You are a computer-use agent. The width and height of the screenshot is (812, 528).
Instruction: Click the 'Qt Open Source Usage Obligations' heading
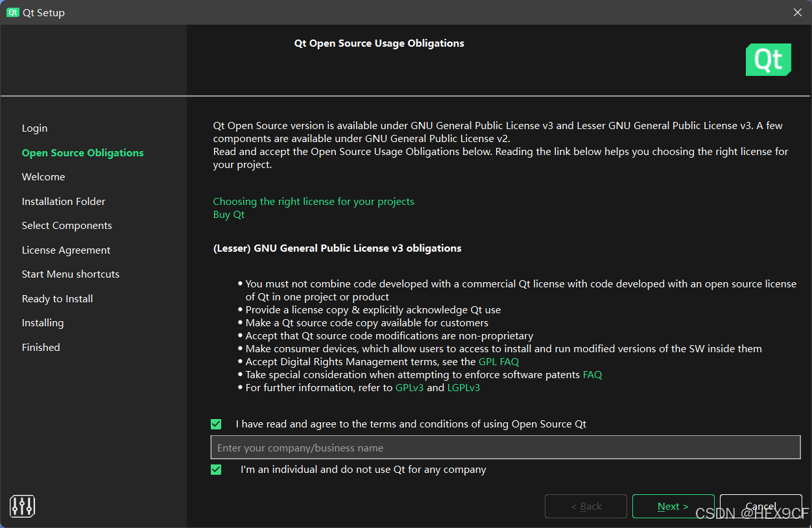(379, 43)
